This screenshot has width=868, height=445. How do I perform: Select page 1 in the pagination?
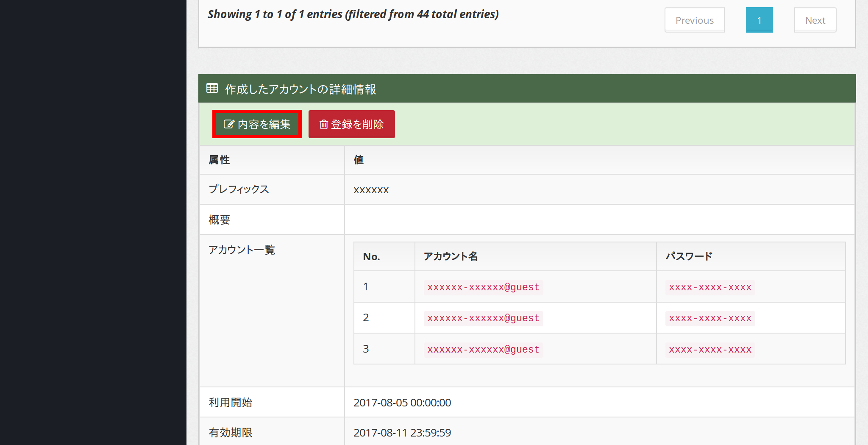coord(759,20)
